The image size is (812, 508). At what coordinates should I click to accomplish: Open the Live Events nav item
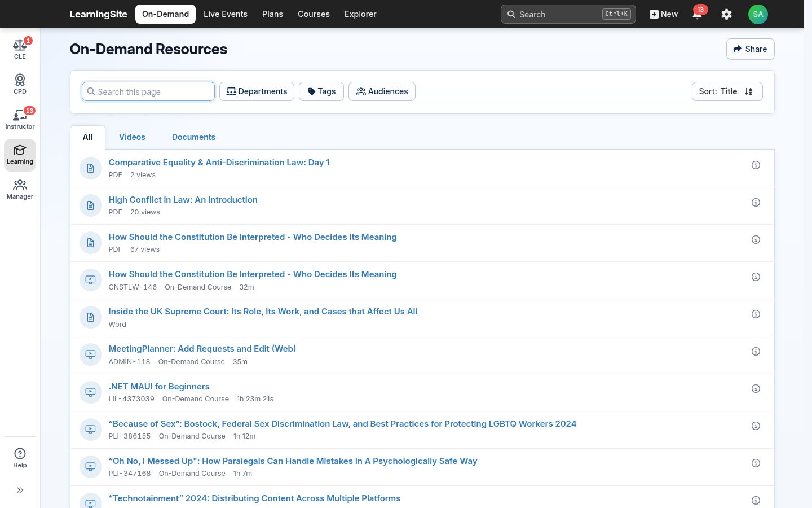click(x=226, y=14)
